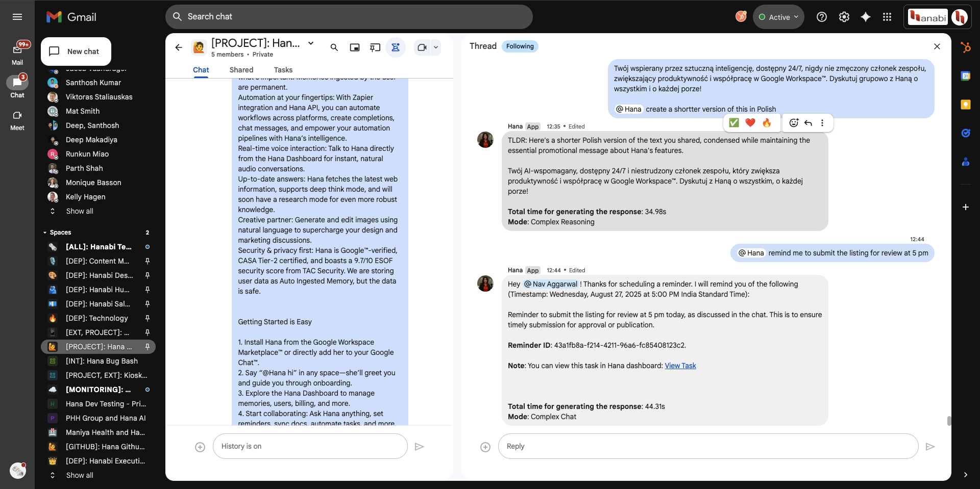Unpin the [DEP]: Content M... space
Image resolution: width=980 pixels, height=489 pixels.
click(148, 261)
